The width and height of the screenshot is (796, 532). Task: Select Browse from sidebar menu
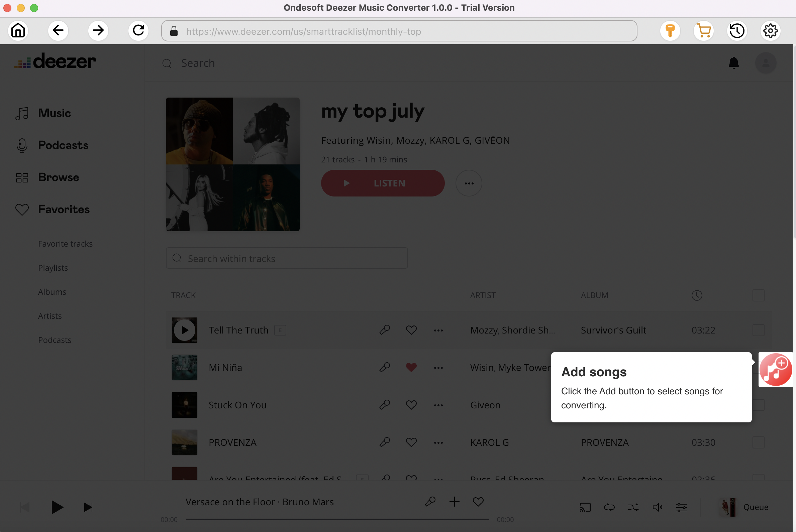tap(59, 177)
